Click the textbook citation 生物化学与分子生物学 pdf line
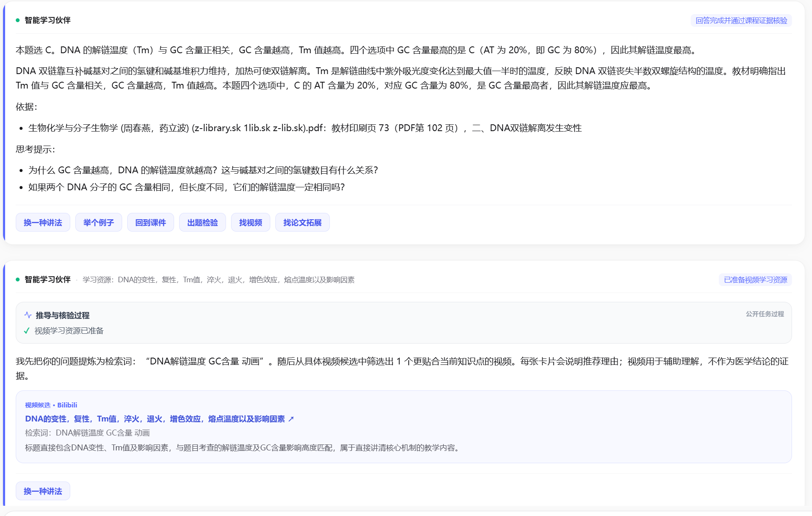The width and height of the screenshot is (812, 516). [305, 128]
